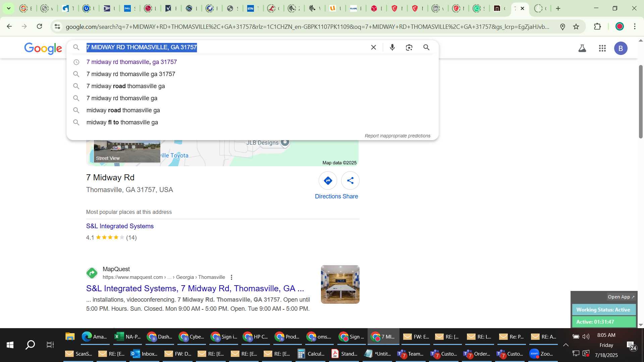Open the Stand... PDF window on taskbar

pyautogui.click(x=344, y=354)
